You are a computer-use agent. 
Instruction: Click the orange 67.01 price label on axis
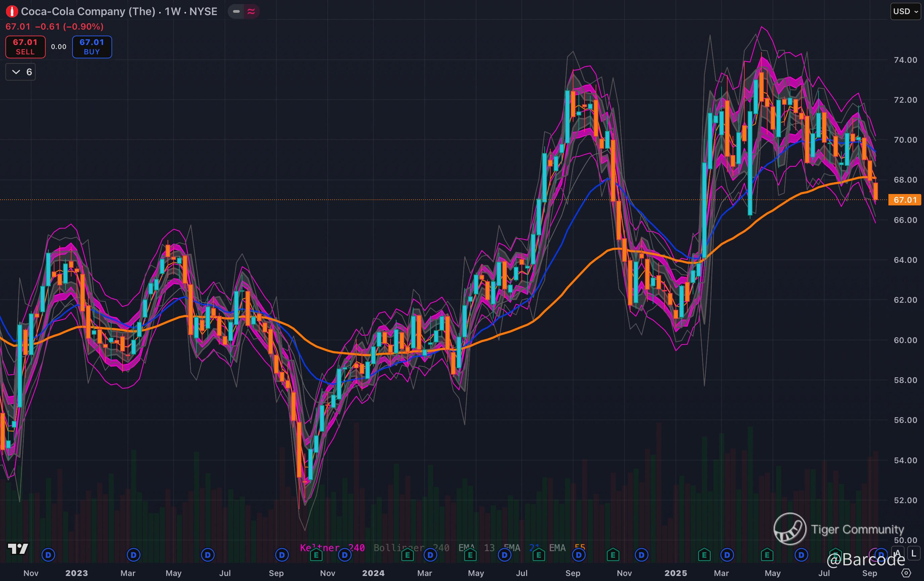coord(905,200)
